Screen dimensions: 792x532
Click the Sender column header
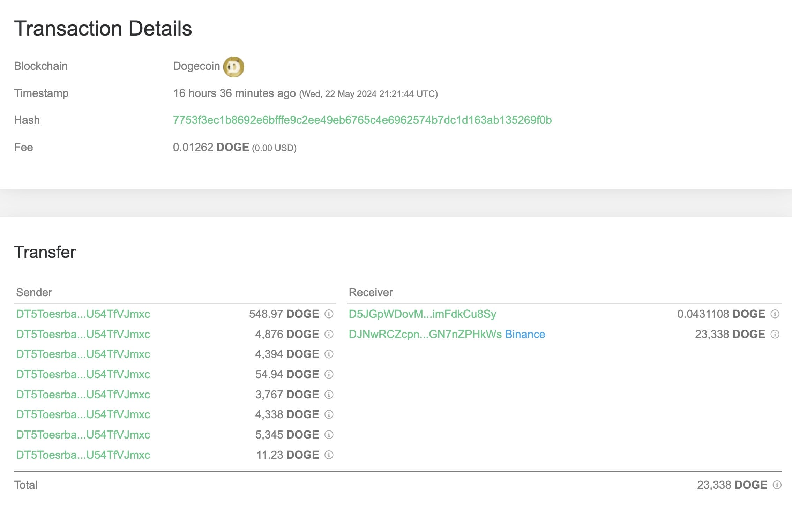tap(34, 292)
